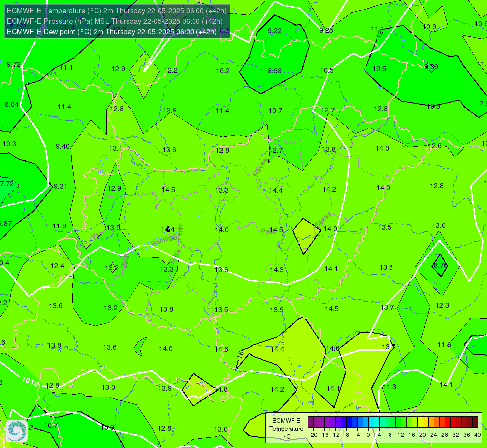Click the 10.2 temperature value
Viewport: 487px width, 448px height.
(223, 71)
